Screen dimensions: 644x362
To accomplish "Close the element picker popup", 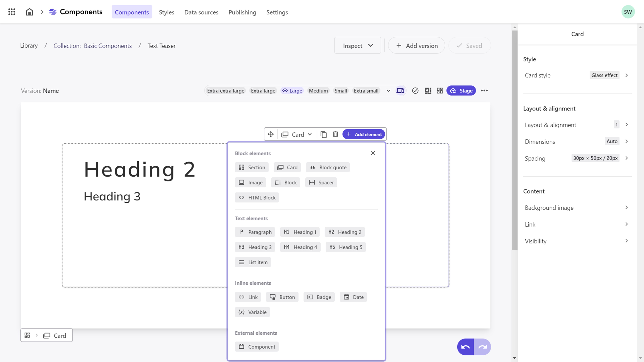I will coord(373,153).
